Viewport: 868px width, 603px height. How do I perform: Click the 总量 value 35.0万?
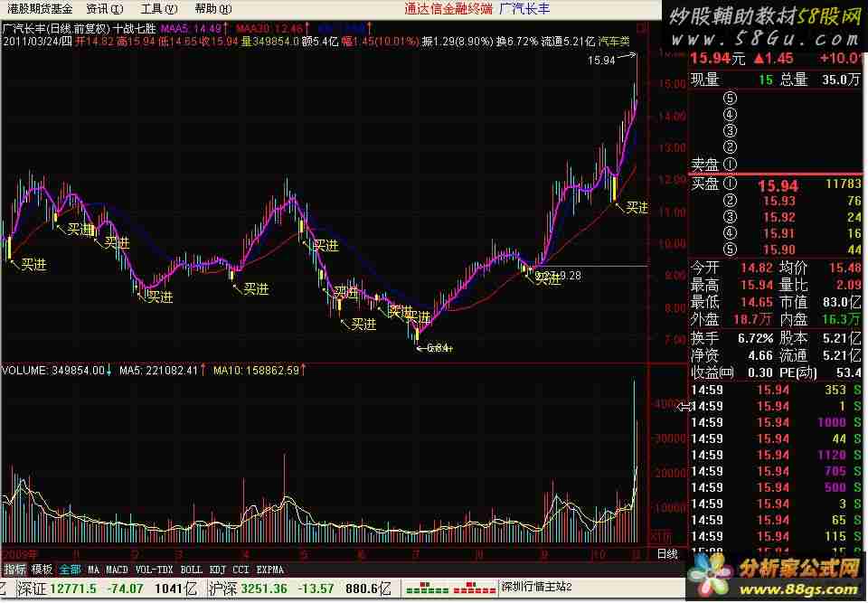click(x=840, y=80)
